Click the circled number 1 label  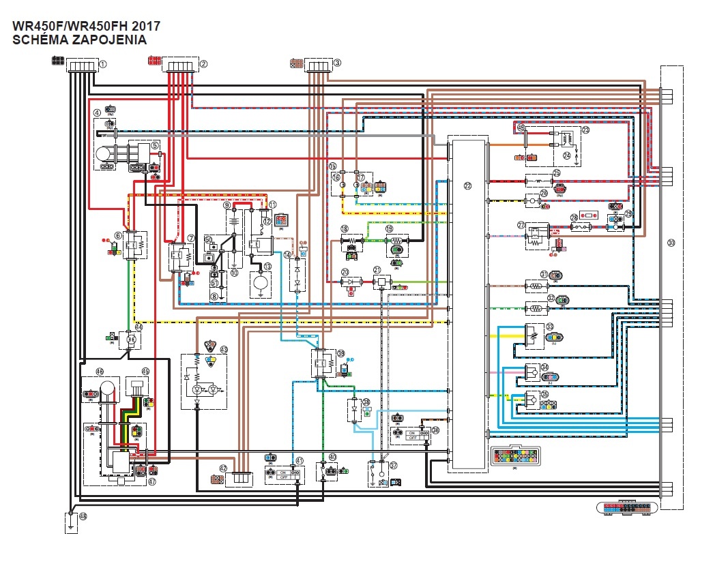[x=103, y=64]
